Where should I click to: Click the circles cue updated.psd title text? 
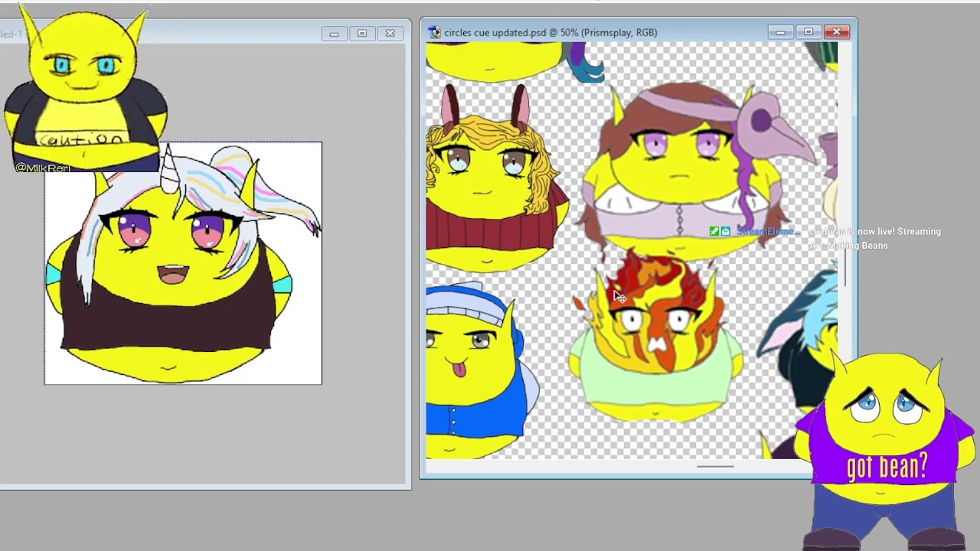click(550, 32)
